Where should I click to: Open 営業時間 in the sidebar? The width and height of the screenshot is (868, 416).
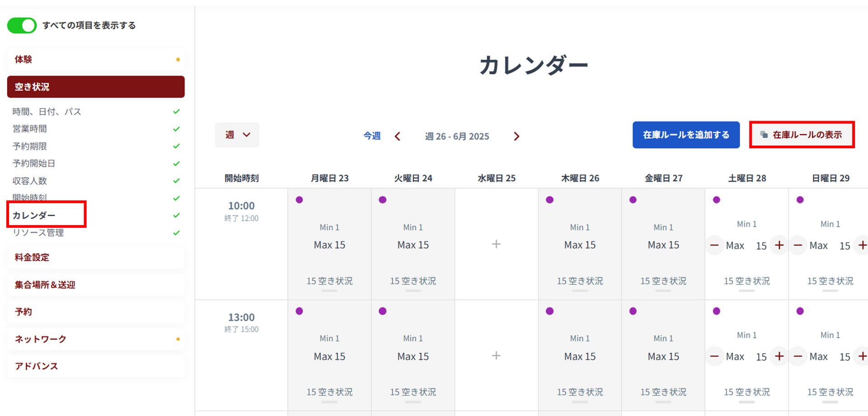pos(30,129)
